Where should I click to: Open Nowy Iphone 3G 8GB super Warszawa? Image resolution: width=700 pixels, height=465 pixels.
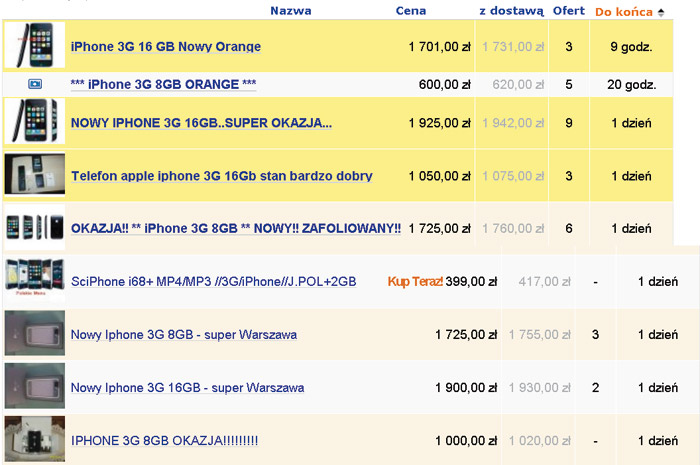(183, 334)
